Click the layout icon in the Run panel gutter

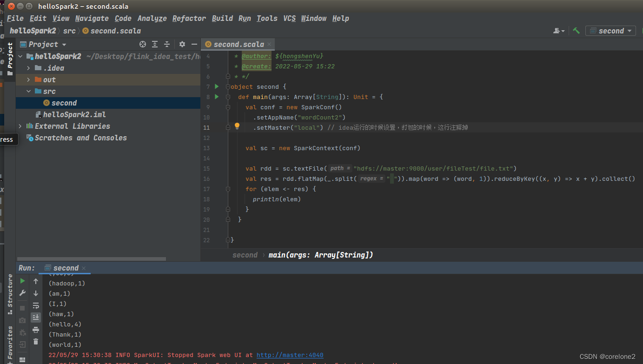coord(22,359)
